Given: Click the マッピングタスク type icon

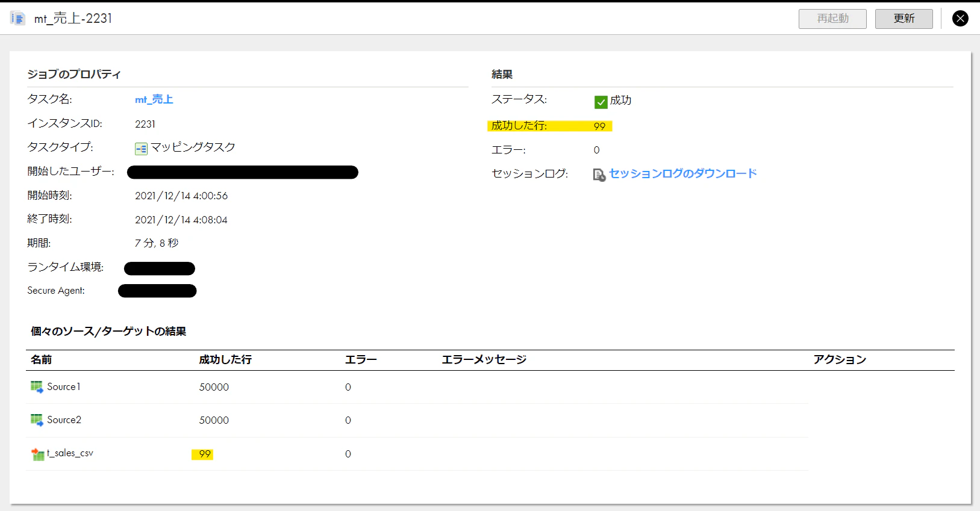Looking at the screenshot, I should point(141,148).
